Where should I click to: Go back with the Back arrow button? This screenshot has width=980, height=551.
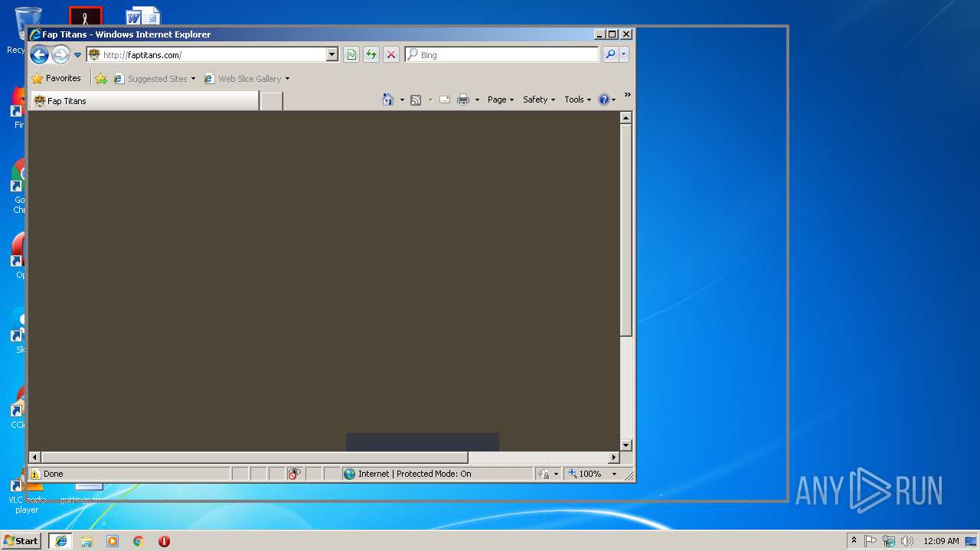point(39,54)
